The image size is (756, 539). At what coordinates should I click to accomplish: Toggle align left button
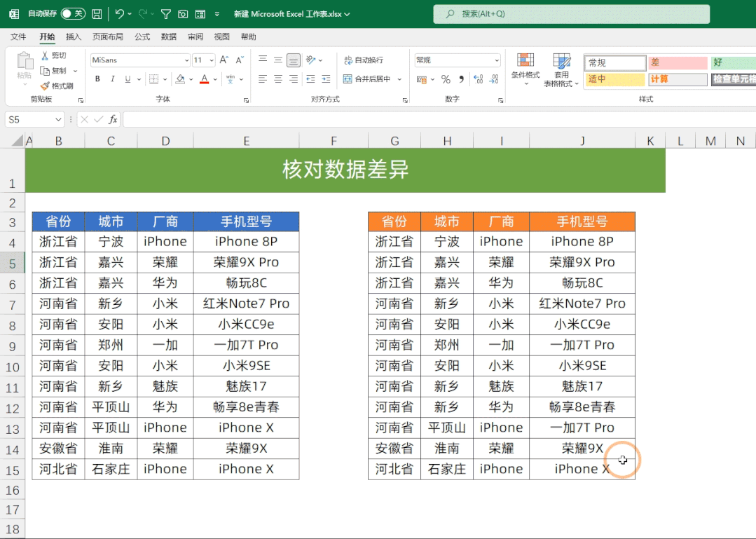263,79
